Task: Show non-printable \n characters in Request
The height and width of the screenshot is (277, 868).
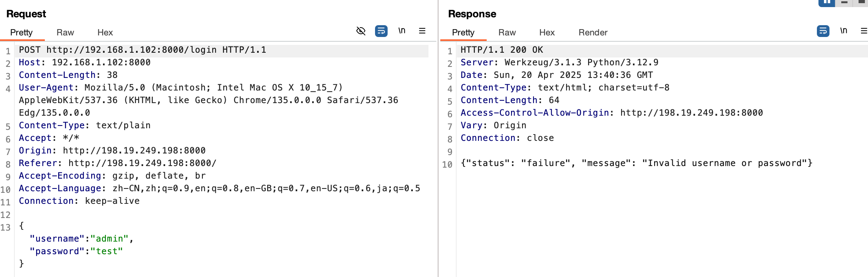Action: [402, 31]
